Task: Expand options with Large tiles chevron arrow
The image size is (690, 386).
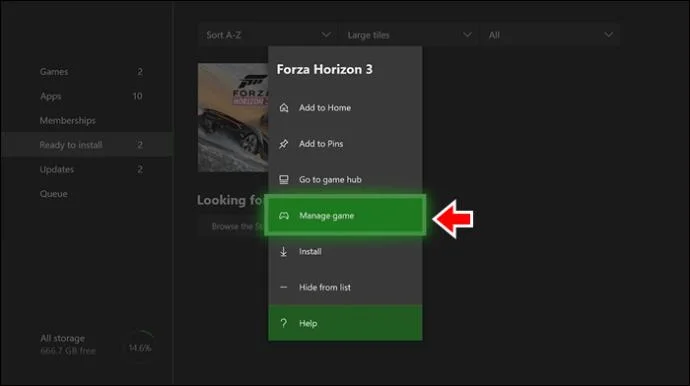Action: pos(467,35)
